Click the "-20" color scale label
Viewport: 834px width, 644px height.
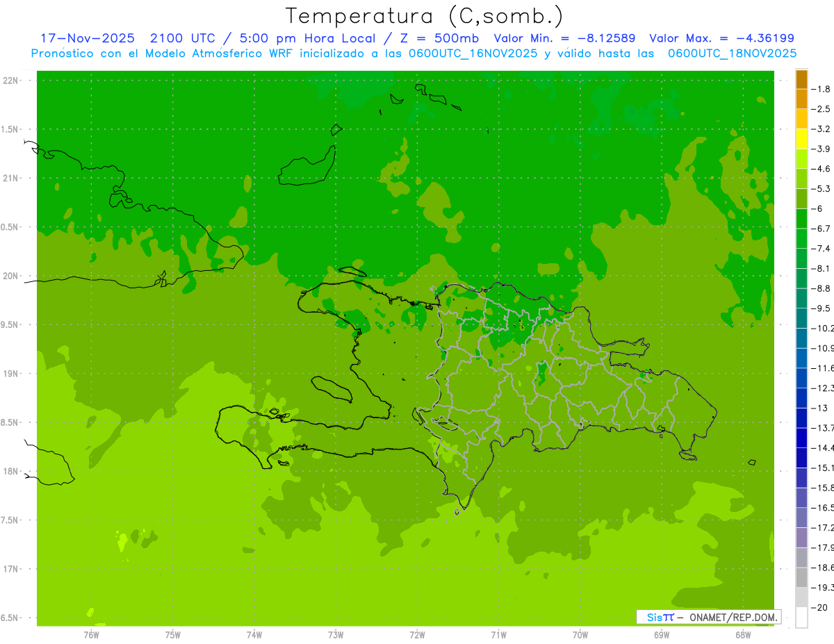click(x=821, y=608)
